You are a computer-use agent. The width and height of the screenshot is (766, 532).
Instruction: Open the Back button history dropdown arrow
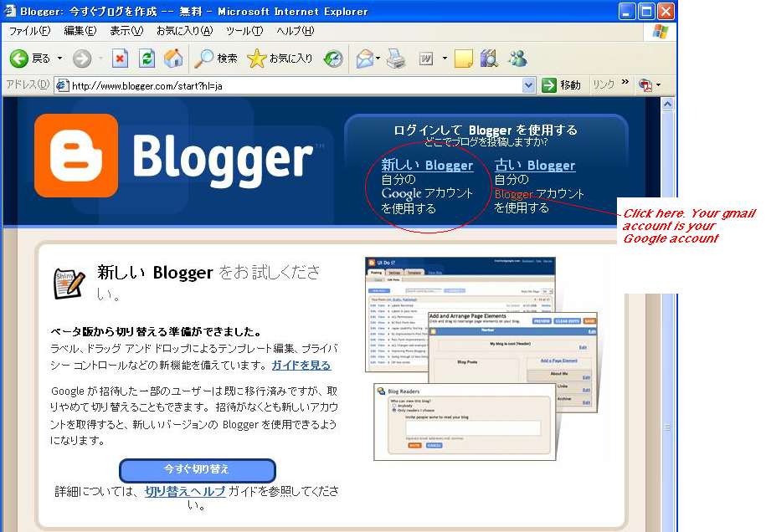[60, 59]
